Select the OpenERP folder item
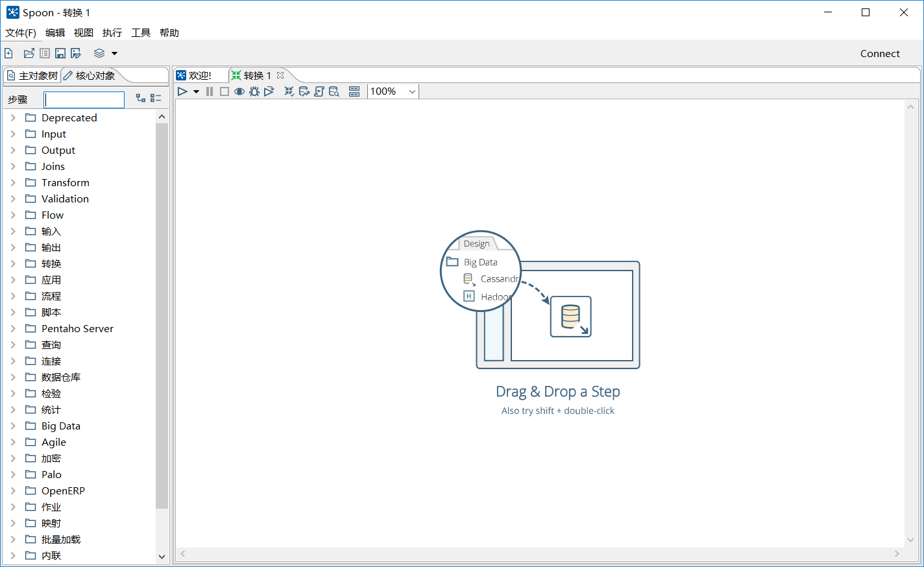924x567 pixels. click(x=63, y=491)
